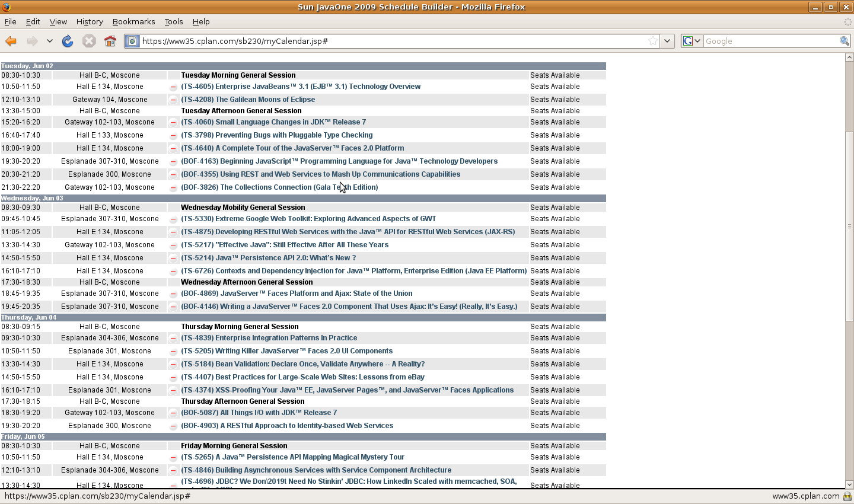Open the History menu
Viewport: 854px width, 504px height.
[x=90, y=21]
